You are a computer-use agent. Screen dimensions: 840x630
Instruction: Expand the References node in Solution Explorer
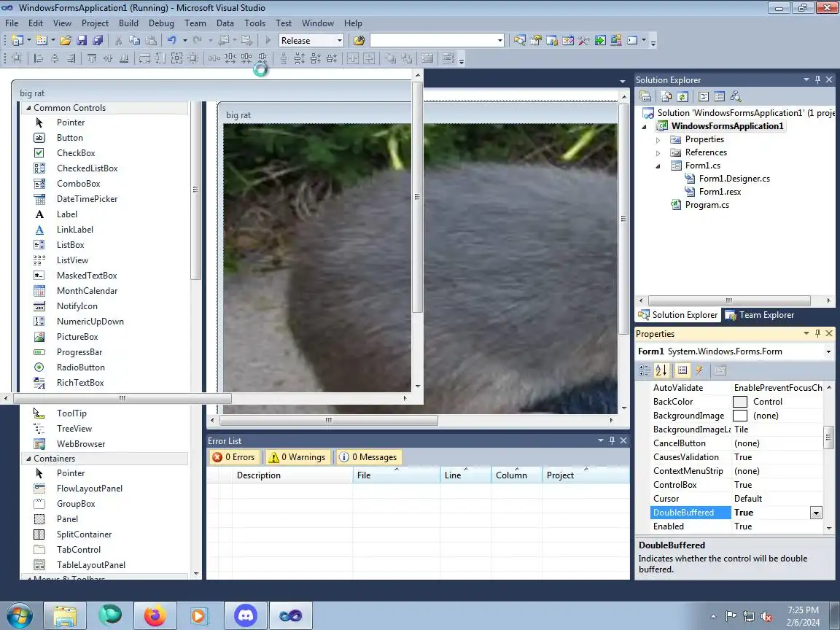pyautogui.click(x=658, y=152)
